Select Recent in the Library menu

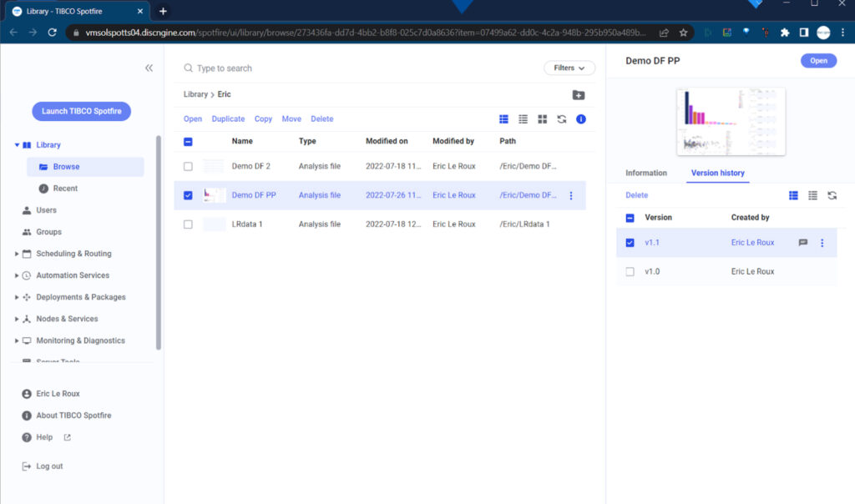[x=63, y=189]
